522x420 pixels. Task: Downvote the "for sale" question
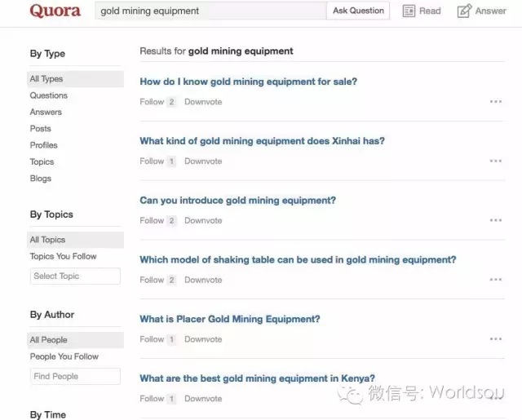pos(203,102)
